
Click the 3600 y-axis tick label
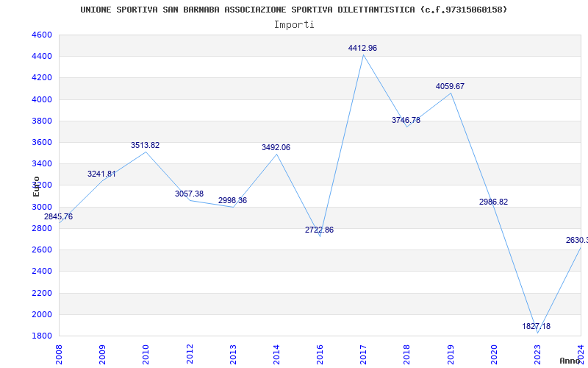point(42,142)
